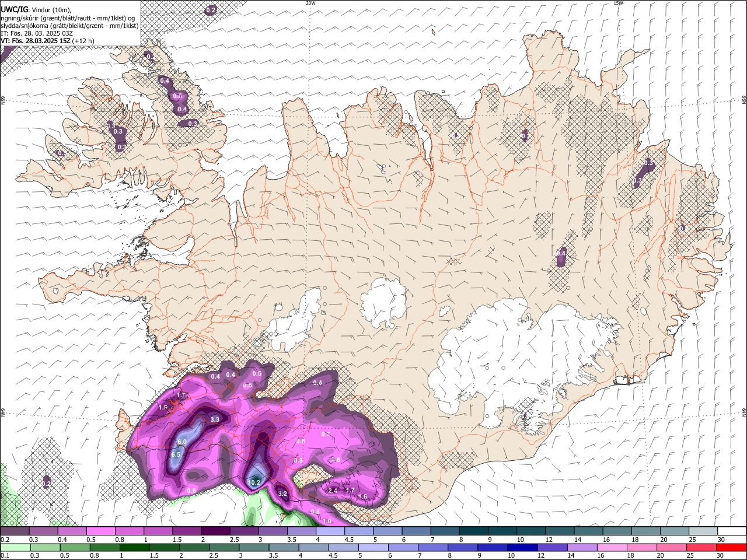Click the VT valid time line
The height and width of the screenshot is (560, 747).
pyautogui.click(x=47, y=41)
